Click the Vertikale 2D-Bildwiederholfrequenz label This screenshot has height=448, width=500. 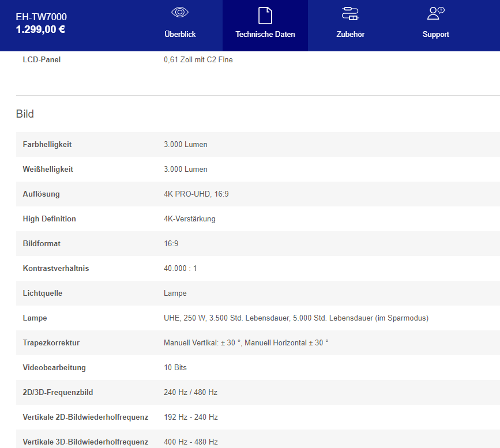pyautogui.click(x=85, y=417)
